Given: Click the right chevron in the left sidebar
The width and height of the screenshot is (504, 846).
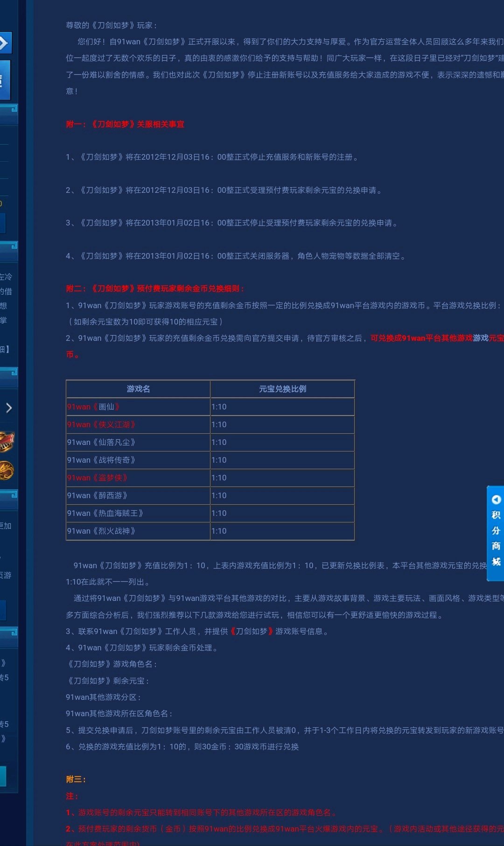Looking at the screenshot, I should 9,408.
